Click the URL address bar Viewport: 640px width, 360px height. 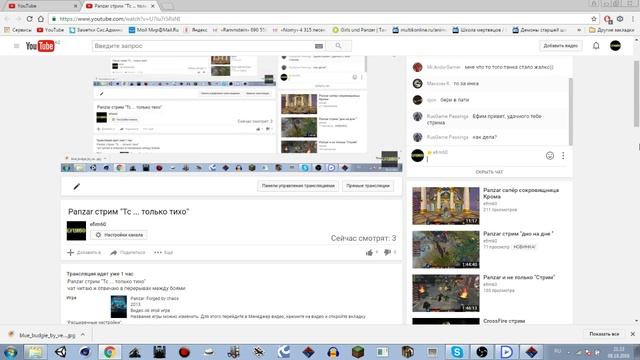pyautogui.click(x=318, y=19)
